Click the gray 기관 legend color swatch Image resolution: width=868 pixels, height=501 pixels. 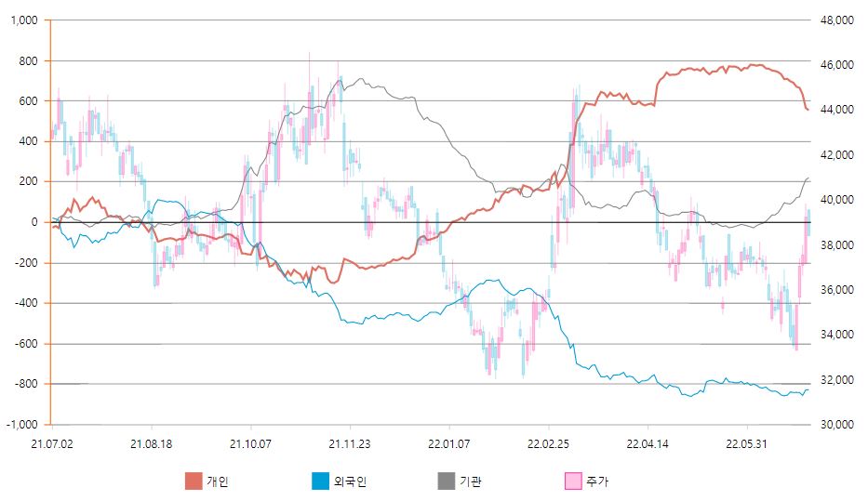coord(447,481)
